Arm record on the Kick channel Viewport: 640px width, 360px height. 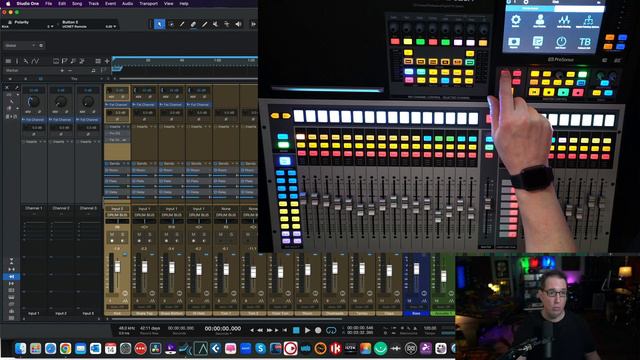click(112, 241)
